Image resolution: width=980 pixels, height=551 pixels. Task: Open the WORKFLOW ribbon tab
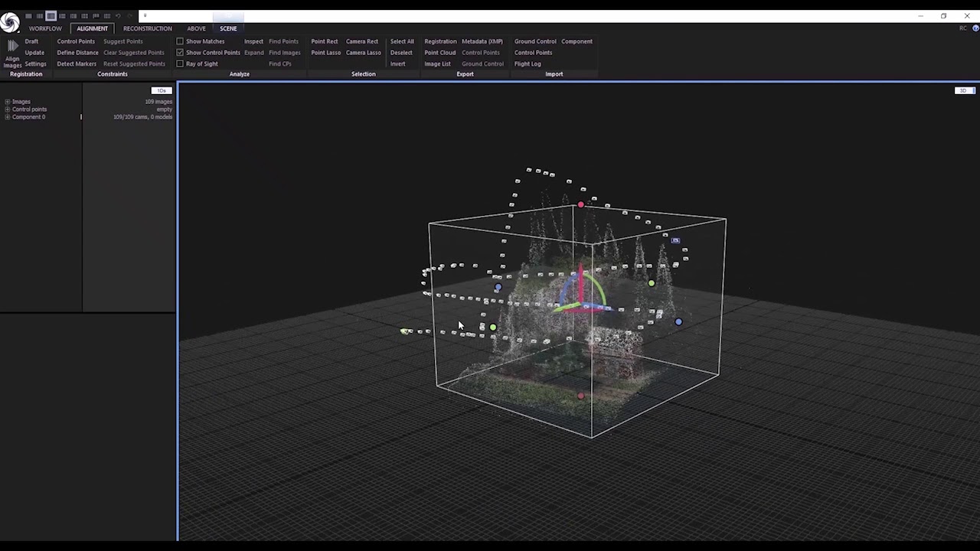[45, 28]
